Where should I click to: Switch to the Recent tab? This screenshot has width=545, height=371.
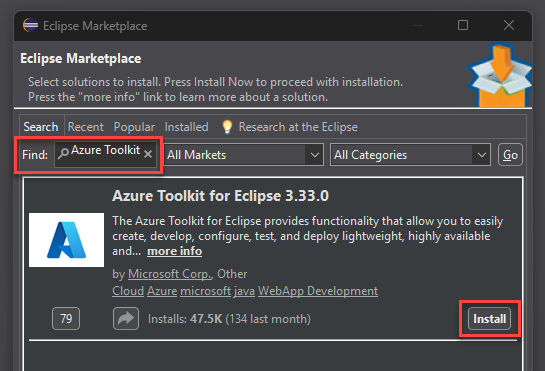tap(86, 127)
